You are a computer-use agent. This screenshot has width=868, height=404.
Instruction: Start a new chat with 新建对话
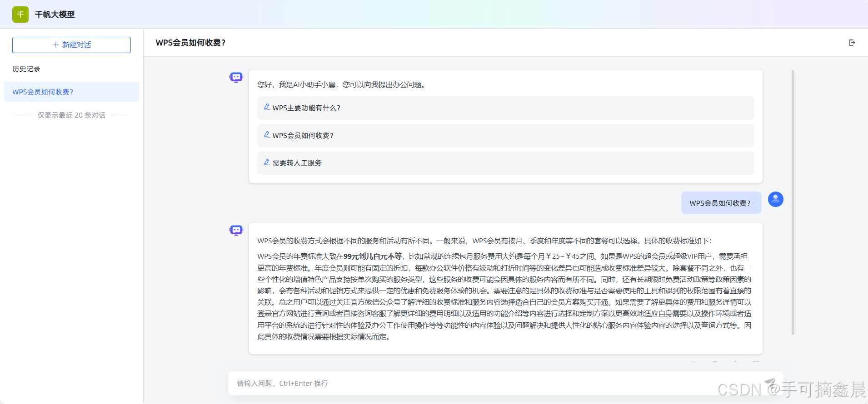tap(71, 45)
